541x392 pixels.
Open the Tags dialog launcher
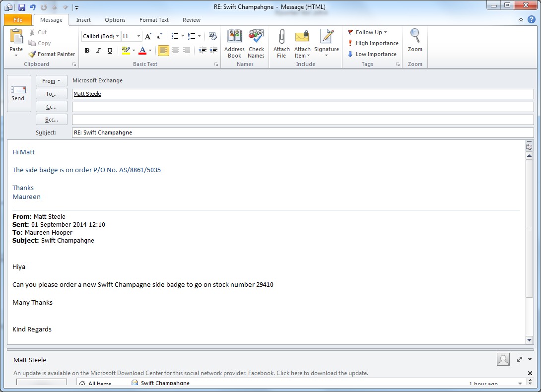[x=398, y=64]
